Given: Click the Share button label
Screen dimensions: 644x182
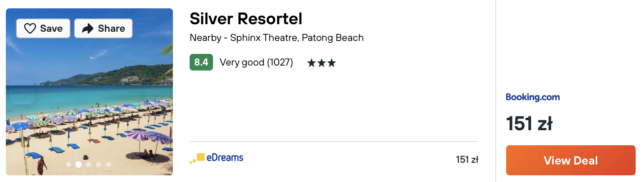Looking at the screenshot, I should (x=112, y=28).
